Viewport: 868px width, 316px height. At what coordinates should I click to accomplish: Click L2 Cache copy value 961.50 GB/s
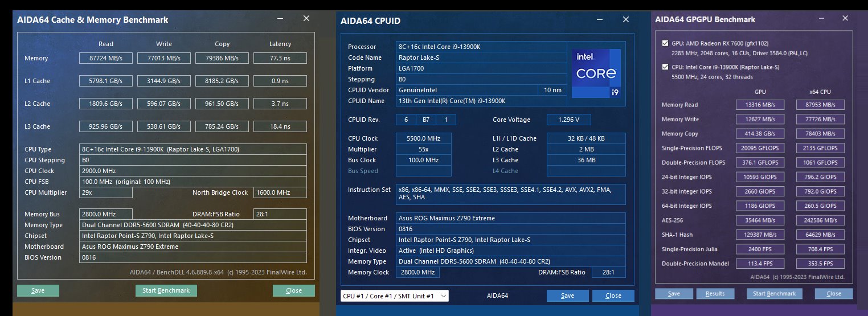click(222, 104)
